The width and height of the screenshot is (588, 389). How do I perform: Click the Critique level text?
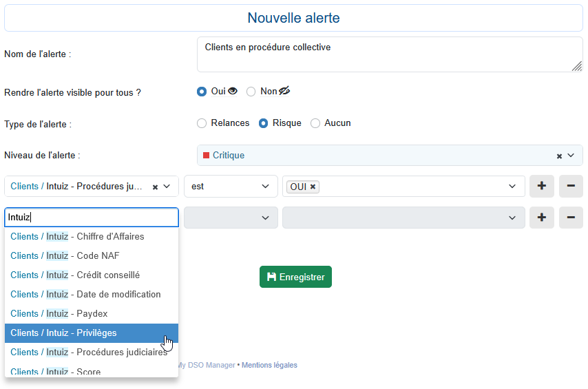click(229, 156)
